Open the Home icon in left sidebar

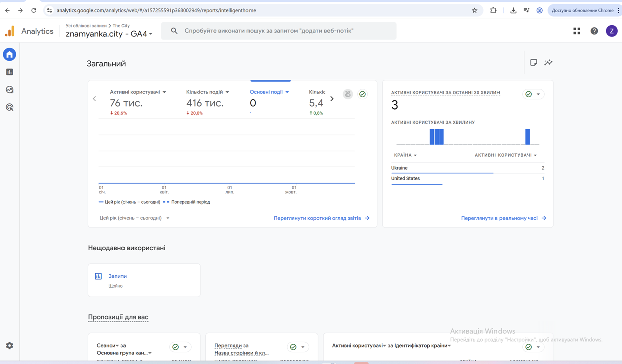[x=10, y=54]
